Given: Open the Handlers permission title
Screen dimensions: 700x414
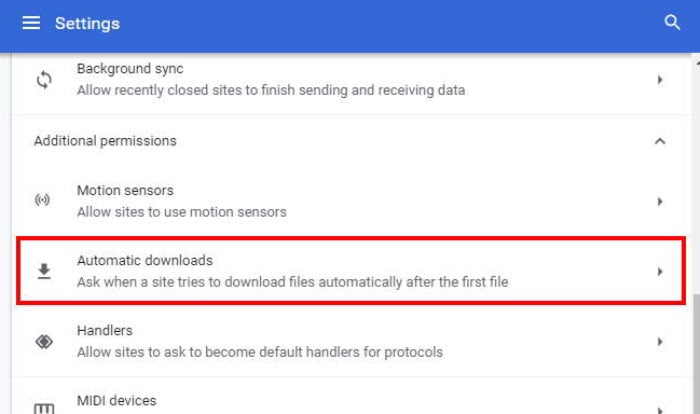Looking at the screenshot, I should point(105,330).
